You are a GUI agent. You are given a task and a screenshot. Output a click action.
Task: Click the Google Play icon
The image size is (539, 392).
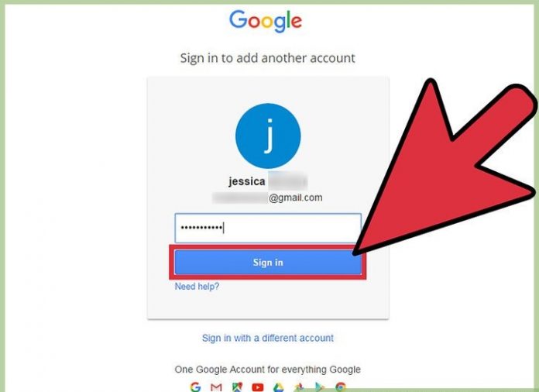pos(320,387)
